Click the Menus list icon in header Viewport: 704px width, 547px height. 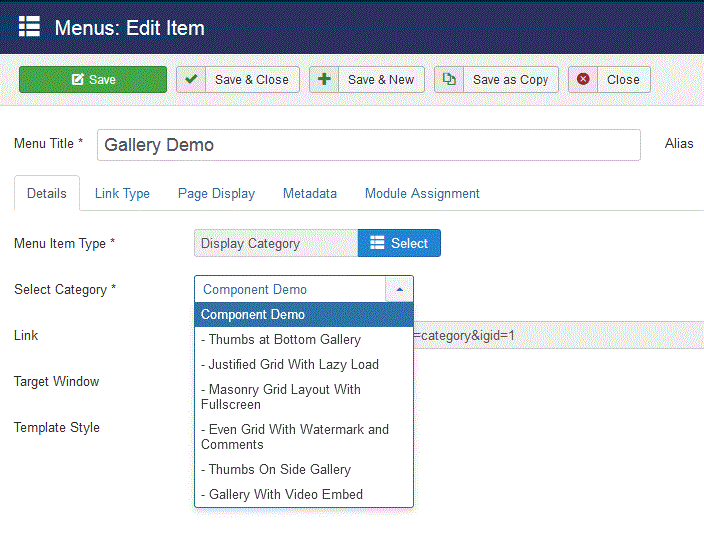click(29, 26)
